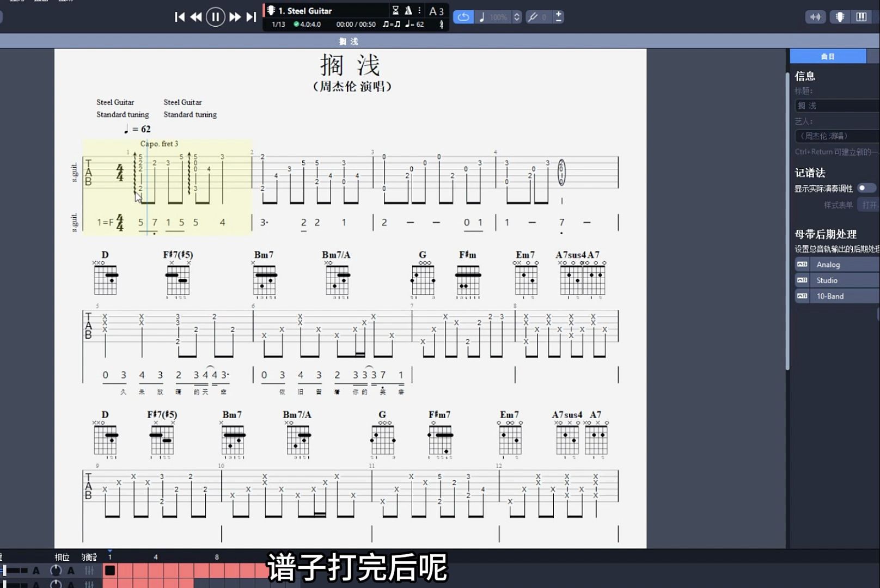Image resolution: width=880 pixels, height=588 pixels.
Task: Open the three-dot options menu in LCD
Action: coord(419,10)
